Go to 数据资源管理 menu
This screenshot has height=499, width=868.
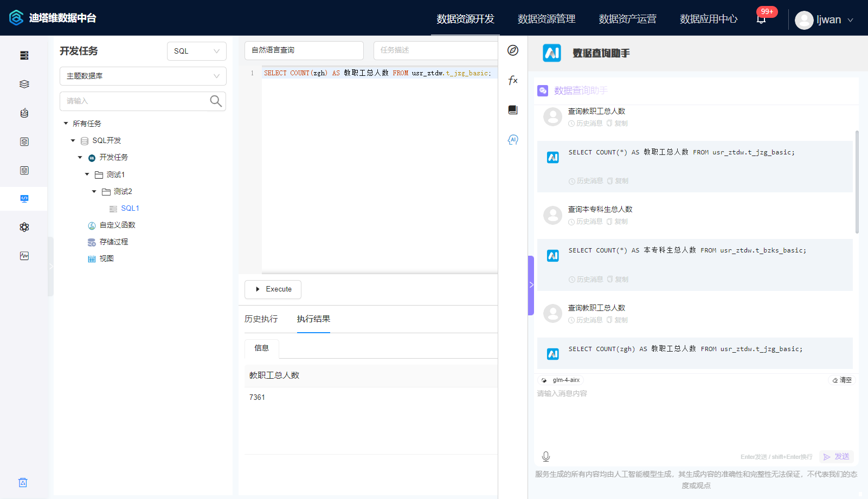point(546,19)
